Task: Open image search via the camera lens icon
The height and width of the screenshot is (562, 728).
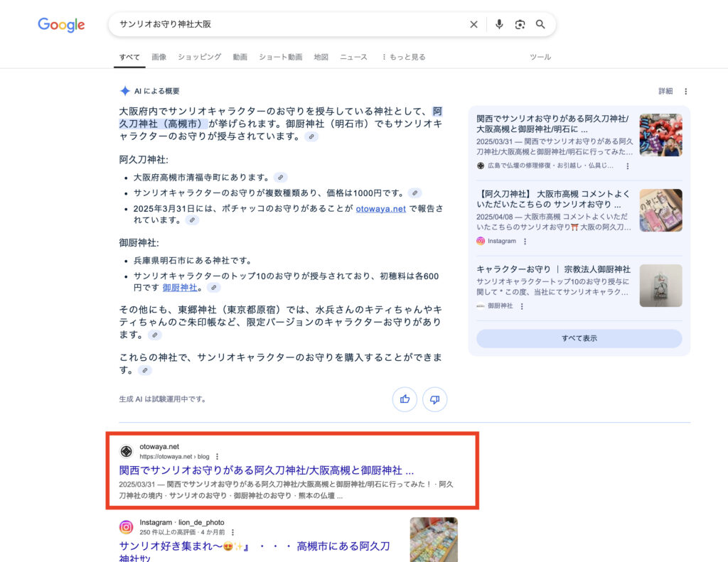Action: tap(520, 25)
